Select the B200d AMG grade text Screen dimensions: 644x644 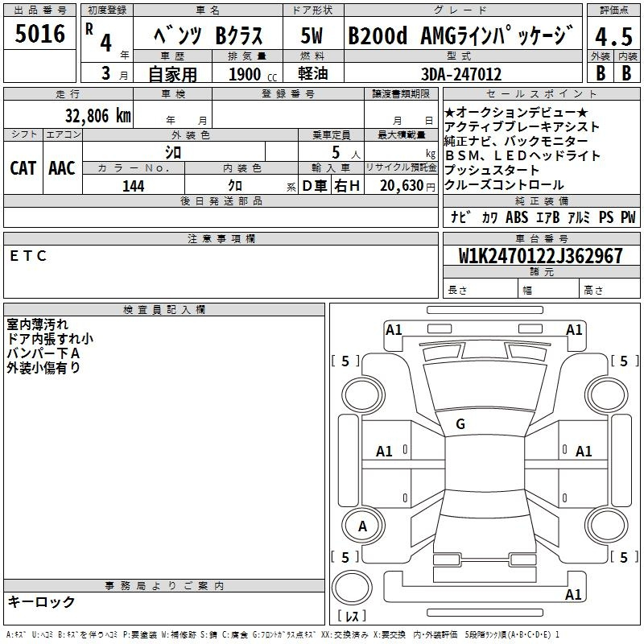(x=462, y=36)
